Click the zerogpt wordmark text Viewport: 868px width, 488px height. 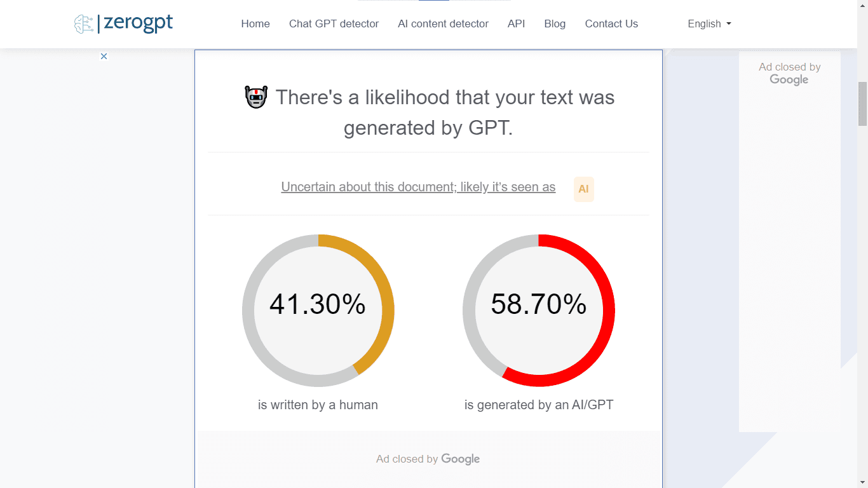(x=138, y=24)
